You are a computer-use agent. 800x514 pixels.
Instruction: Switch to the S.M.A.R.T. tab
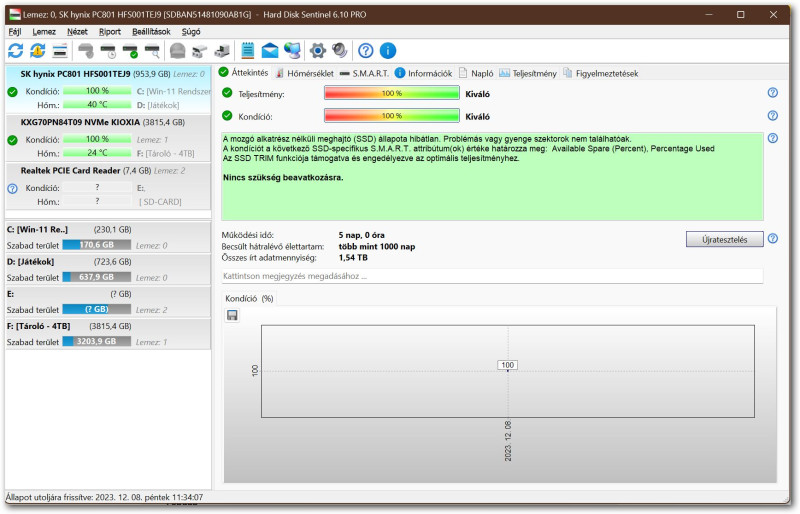[364, 74]
